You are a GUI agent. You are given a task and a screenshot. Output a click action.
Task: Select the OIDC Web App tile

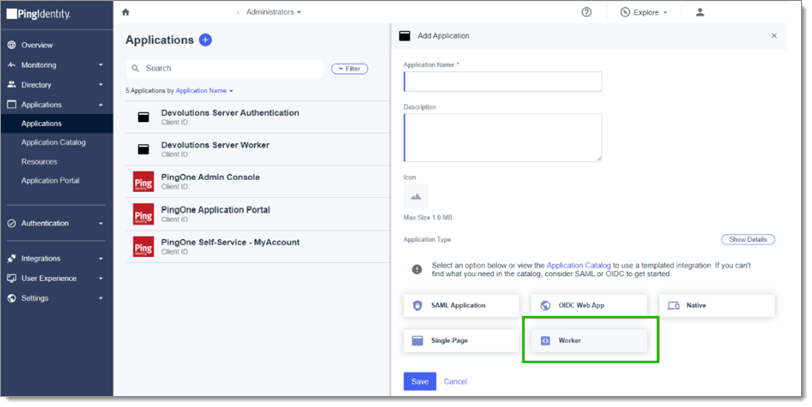pos(589,306)
